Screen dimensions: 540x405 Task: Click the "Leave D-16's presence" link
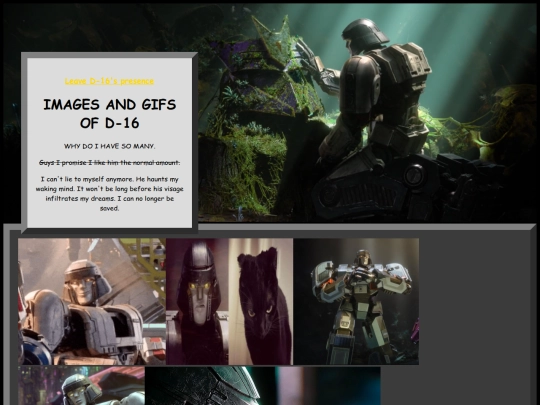pyautogui.click(x=109, y=81)
